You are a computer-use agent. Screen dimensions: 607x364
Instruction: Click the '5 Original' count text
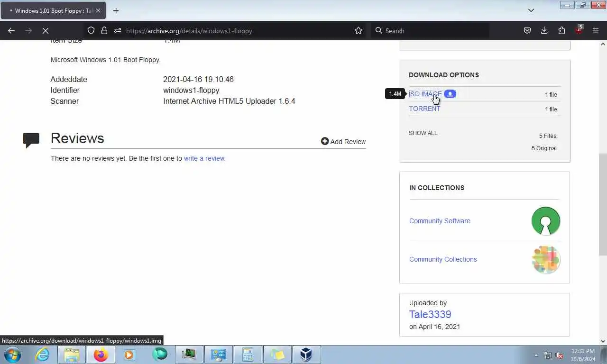(x=544, y=148)
